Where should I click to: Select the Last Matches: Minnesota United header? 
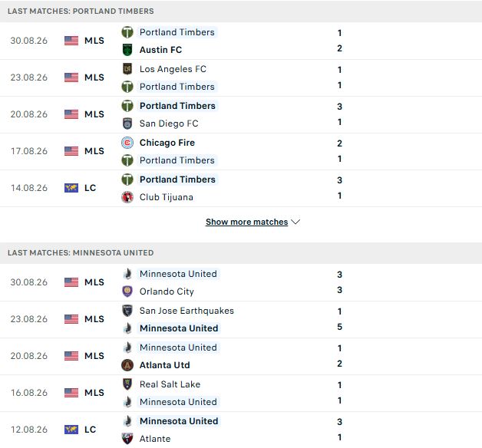tap(81, 253)
